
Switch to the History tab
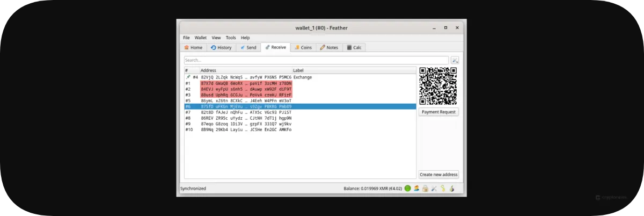click(x=221, y=48)
